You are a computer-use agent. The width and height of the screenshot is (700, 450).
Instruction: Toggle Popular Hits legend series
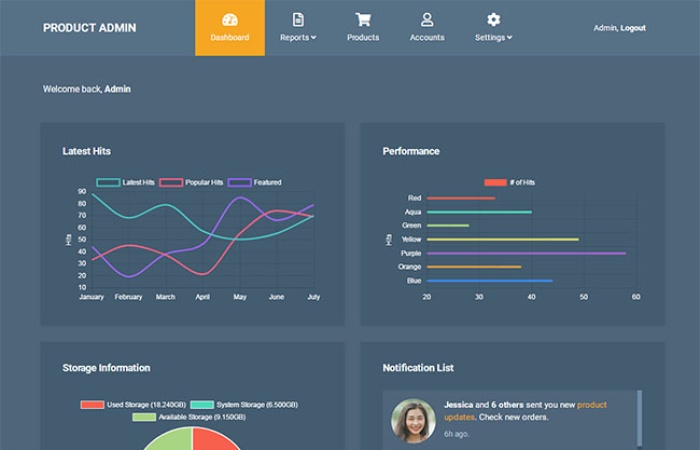(191, 182)
